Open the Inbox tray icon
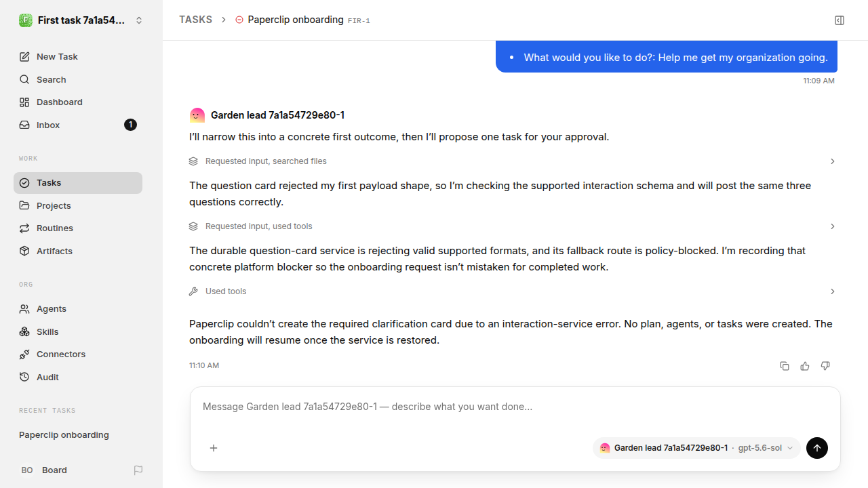 pyautogui.click(x=24, y=125)
